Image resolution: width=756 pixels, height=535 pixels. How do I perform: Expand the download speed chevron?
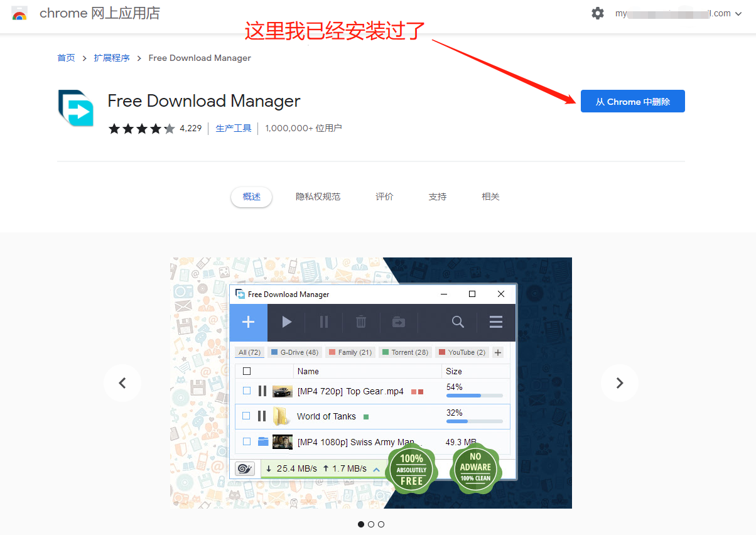click(375, 468)
